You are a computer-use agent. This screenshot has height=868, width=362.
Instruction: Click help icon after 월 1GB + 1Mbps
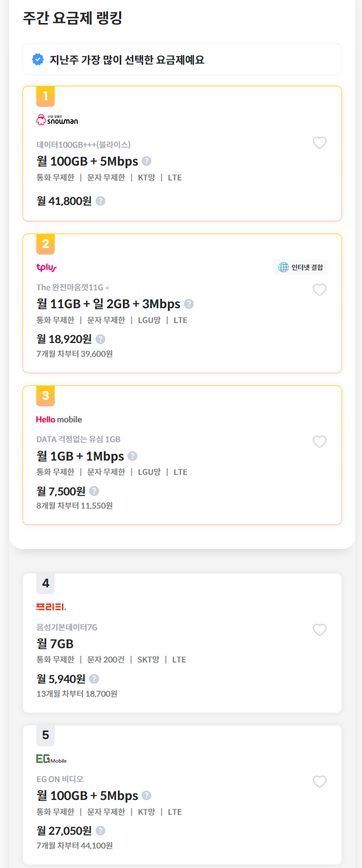(x=132, y=455)
